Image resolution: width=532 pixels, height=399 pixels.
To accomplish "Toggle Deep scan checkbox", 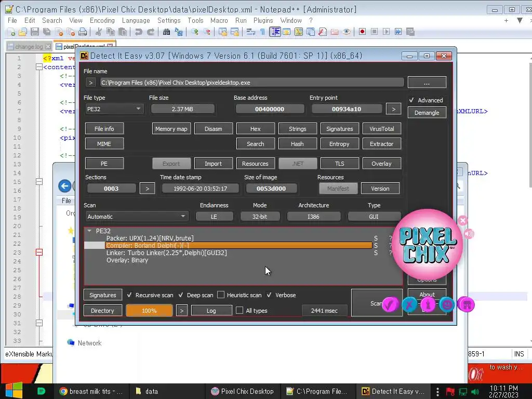I will coord(181,295).
